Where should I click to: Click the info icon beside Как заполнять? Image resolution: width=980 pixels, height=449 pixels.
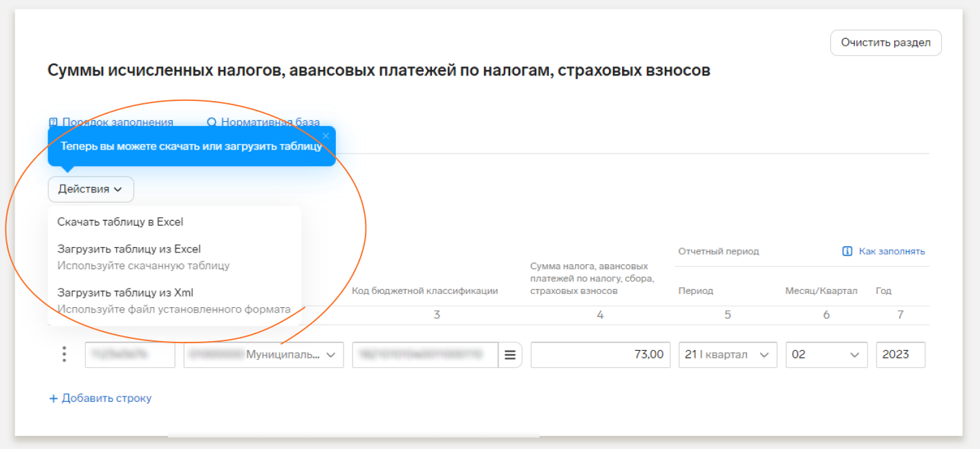[847, 251]
